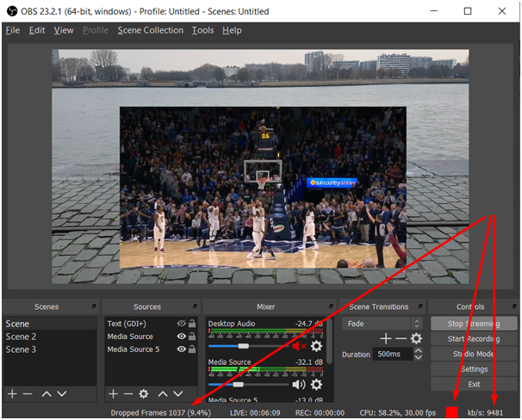Mute the Media Source speaker icon
522x420 pixels.
point(299,385)
